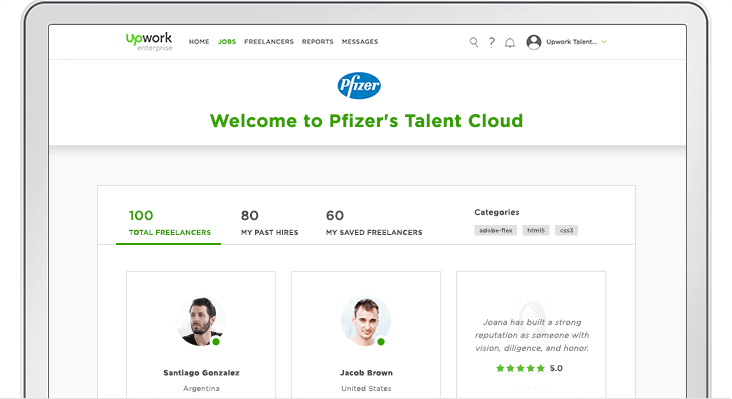Viewport: 732px width, 399px height.
Task: Switch to My Past Hires tab
Action: point(269,223)
